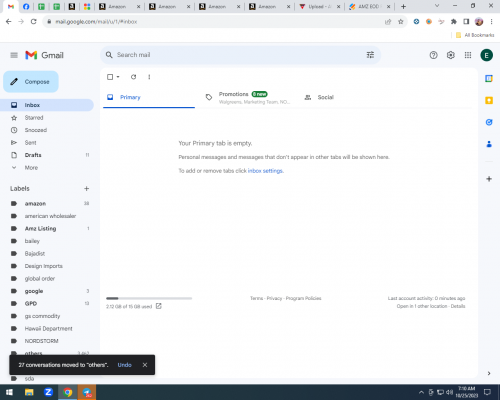500x400 pixels.
Task: Open Google Calendar side panel
Action: click(x=489, y=79)
